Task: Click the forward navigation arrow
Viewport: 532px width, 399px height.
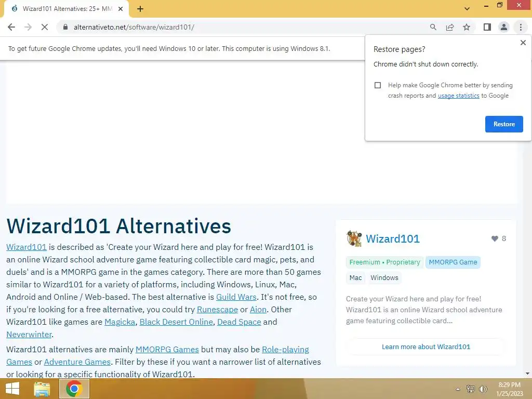Action: (x=28, y=27)
